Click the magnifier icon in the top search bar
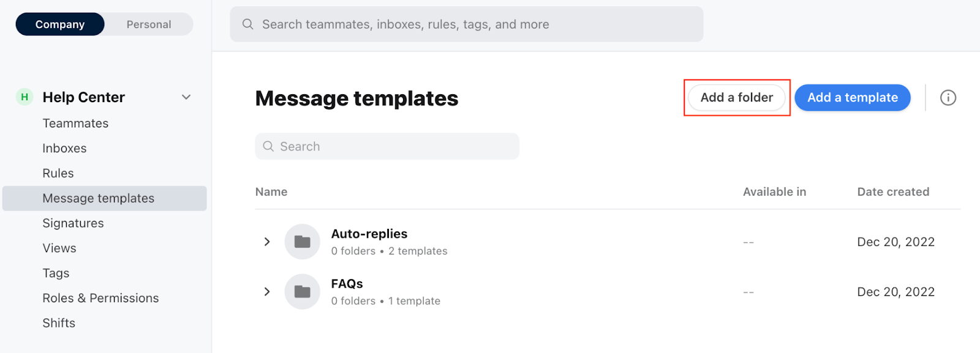 coord(248,24)
